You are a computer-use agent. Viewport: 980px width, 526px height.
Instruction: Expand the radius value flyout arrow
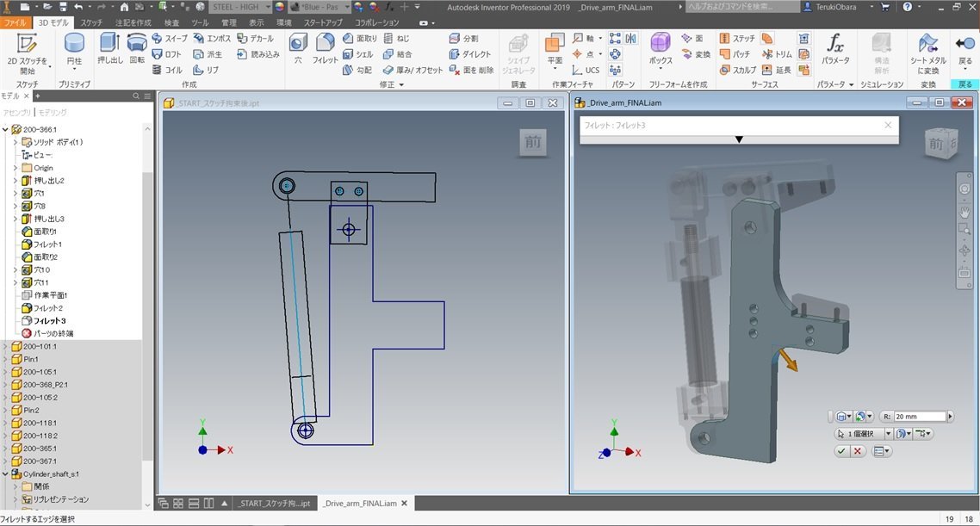point(951,416)
